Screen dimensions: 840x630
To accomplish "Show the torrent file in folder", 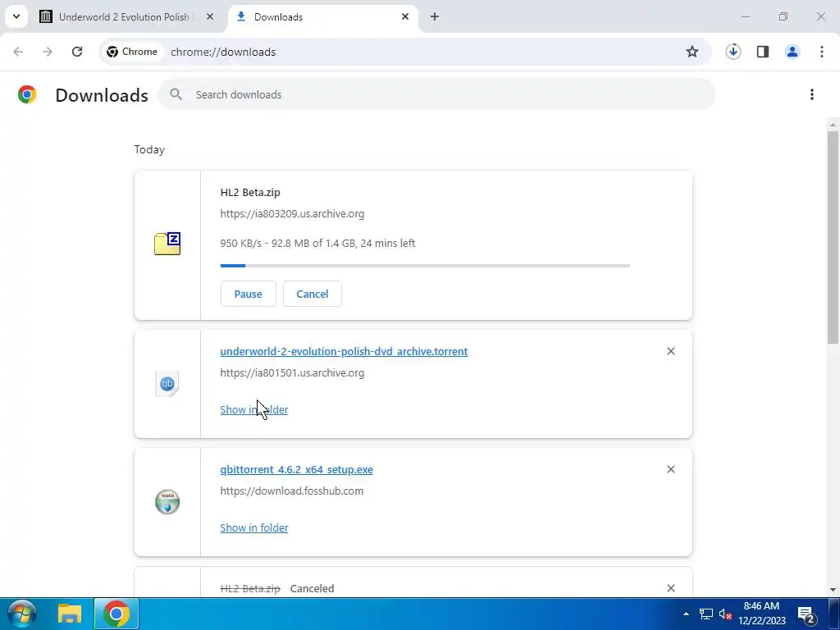I will pyautogui.click(x=254, y=410).
